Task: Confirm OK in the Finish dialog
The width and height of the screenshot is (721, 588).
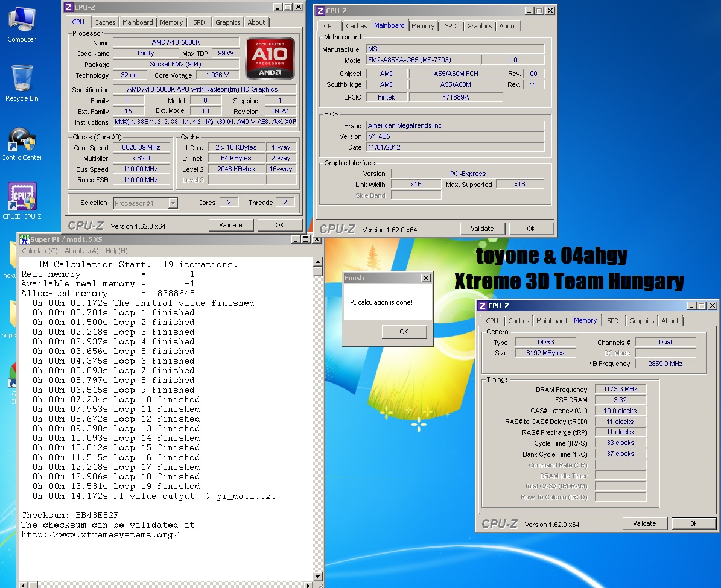Action: click(x=404, y=332)
